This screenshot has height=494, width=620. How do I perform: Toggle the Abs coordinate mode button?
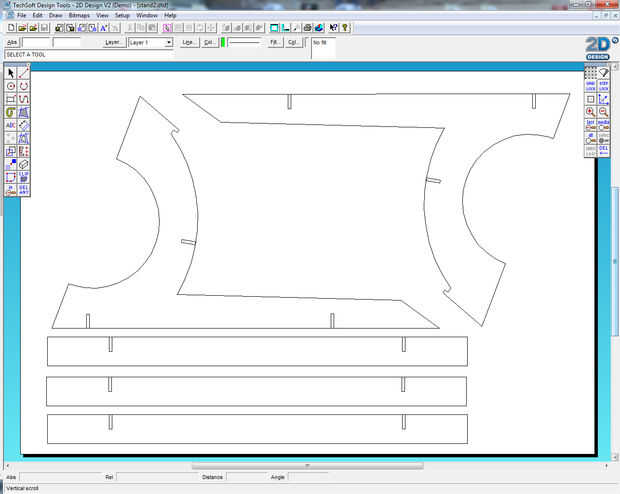click(12, 42)
